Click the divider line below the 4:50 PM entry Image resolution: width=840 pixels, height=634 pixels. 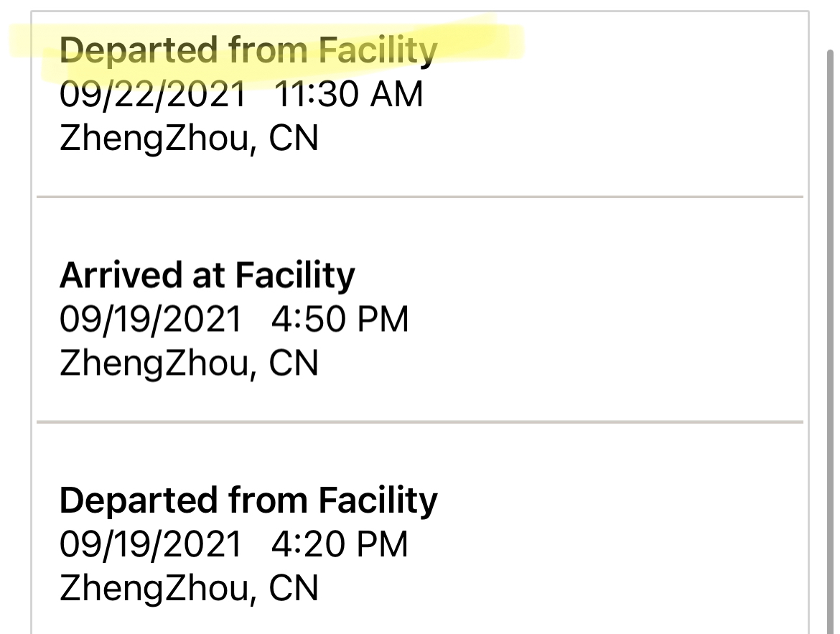(420, 421)
